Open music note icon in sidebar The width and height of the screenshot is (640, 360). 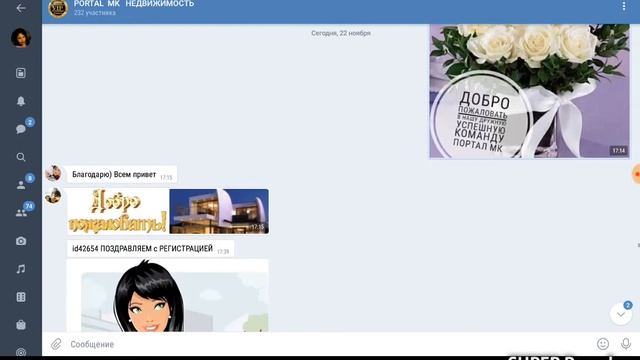(x=21, y=269)
